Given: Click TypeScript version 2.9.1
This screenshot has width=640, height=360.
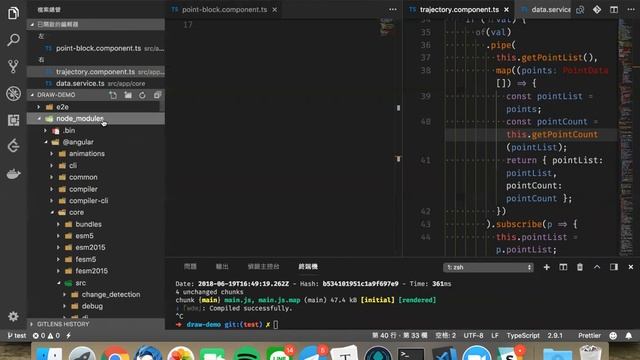Looking at the screenshot, I should click(555, 336).
